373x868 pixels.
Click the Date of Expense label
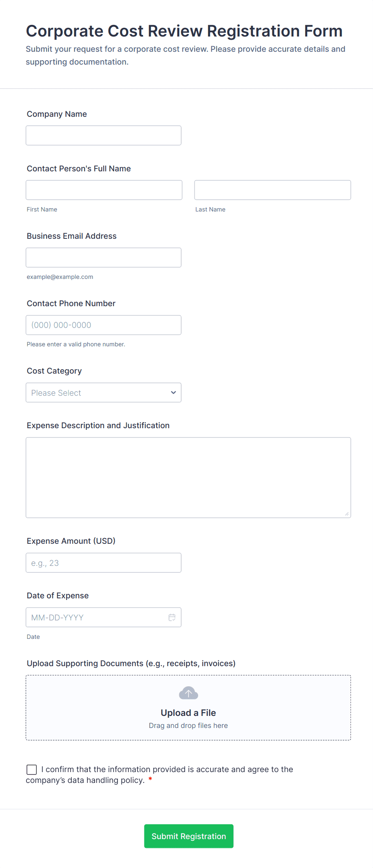point(58,596)
